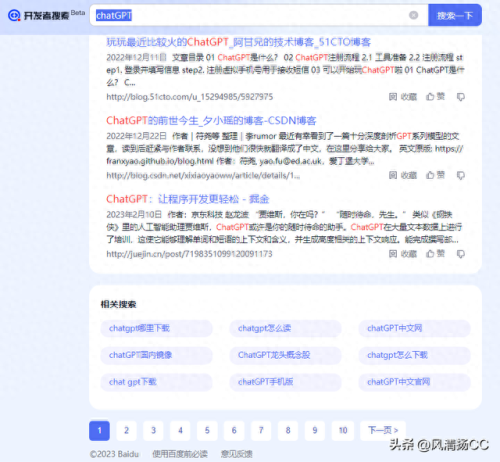Go to results page 5
Viewport: 500px width, 462px height.
pos(207,431)
